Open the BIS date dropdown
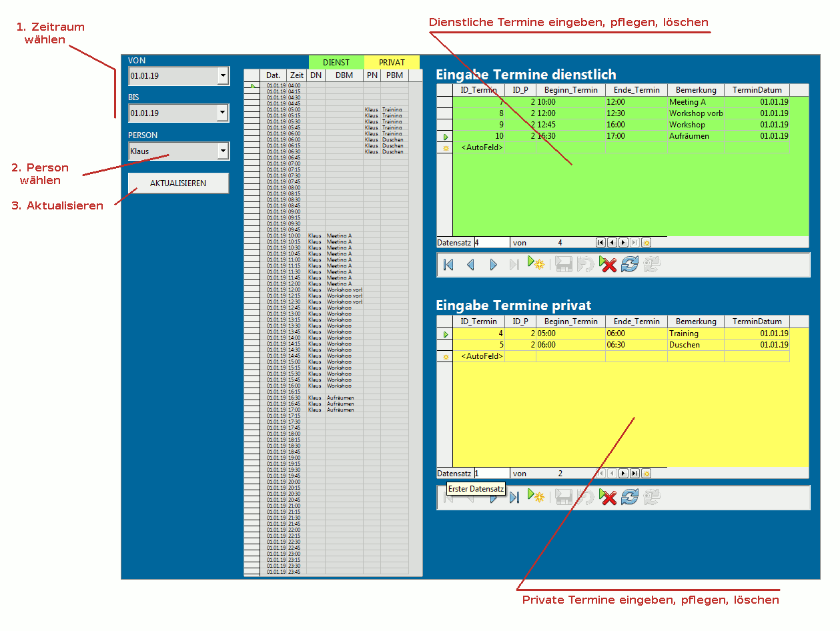 (x=223, y=113)
